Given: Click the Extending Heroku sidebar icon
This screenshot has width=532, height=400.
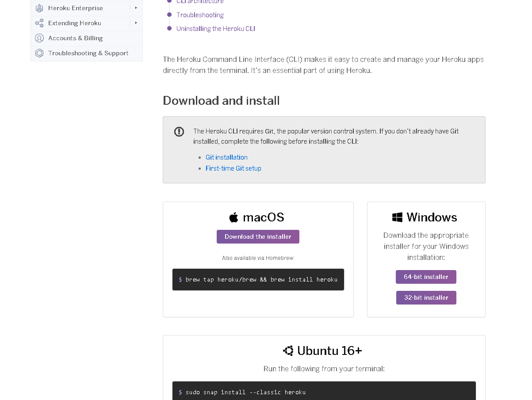Looking at the screenshot, I should pyautogui.click(x=39, y=23).
